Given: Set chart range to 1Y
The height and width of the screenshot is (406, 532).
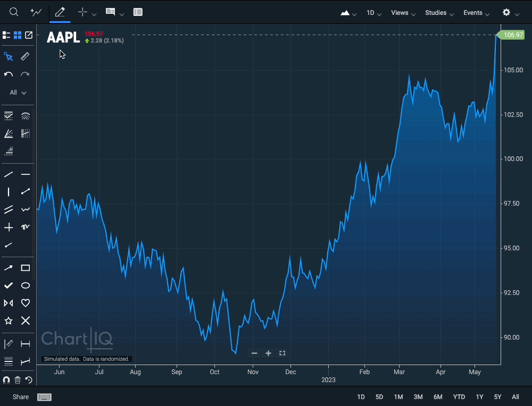Looking at the screenshot, I should click(x=479, y=397).
